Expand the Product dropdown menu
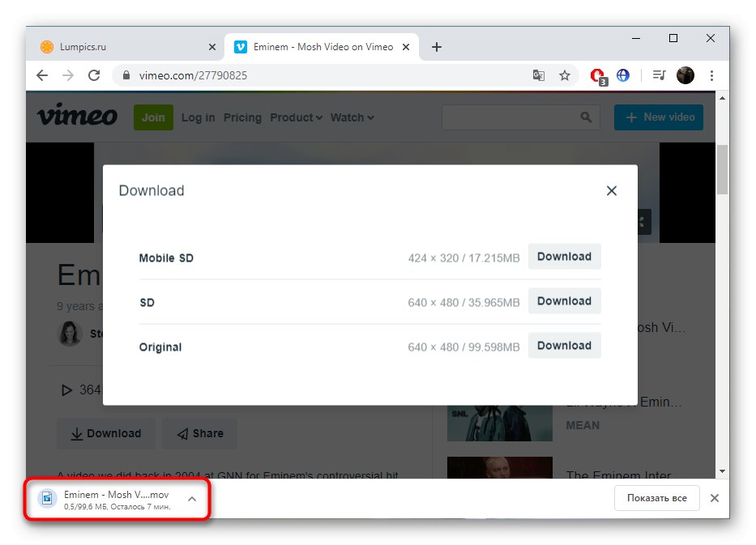This screenshot has width=756, height=545. click(x=296, y=117)
